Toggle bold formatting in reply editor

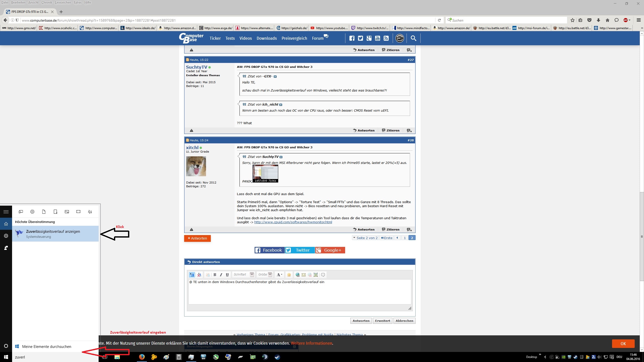(215, 275)
